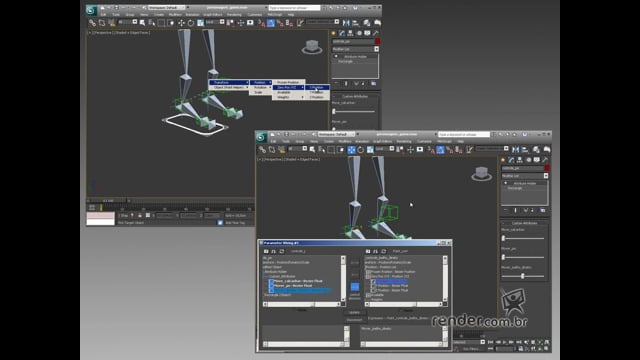This screenshot has width=640, height=360.
Task: Collapse Zero Pos XYZ node in wiring tree
Action: (368, 276)
